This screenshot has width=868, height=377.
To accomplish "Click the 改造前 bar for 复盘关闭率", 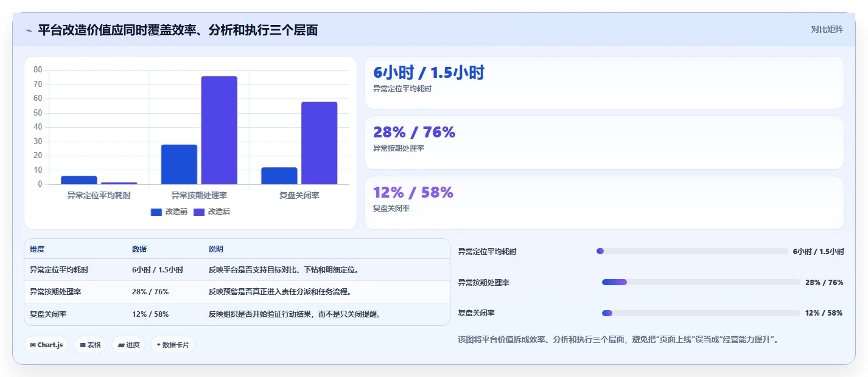I will pos(279,176).
